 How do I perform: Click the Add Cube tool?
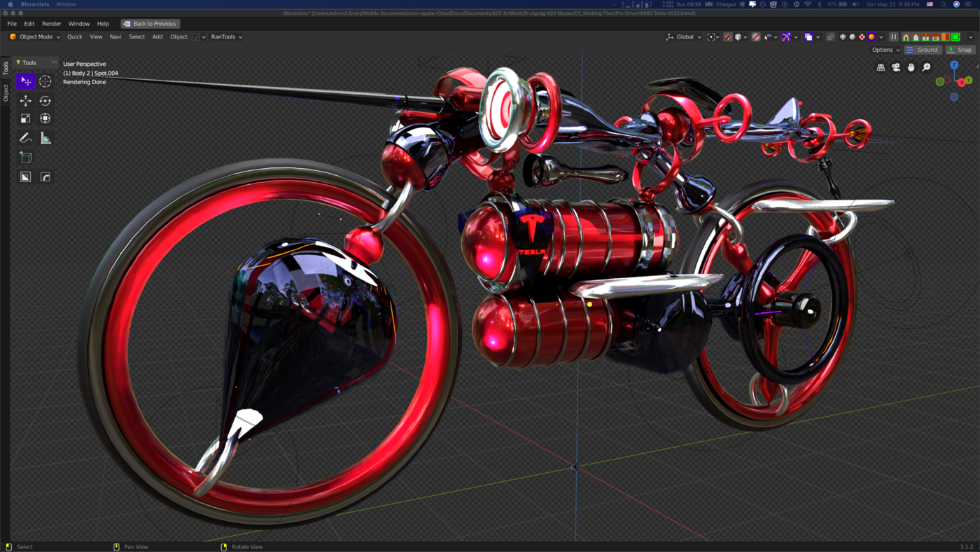[26, 158]
